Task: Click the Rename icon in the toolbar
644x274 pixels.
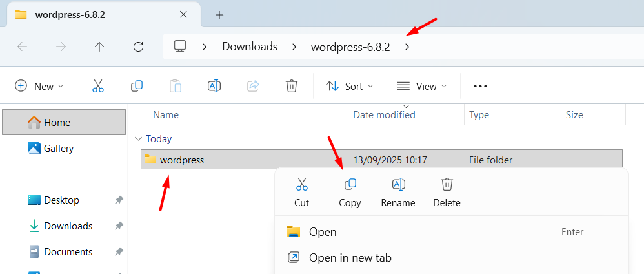Action: coord(214,86)
